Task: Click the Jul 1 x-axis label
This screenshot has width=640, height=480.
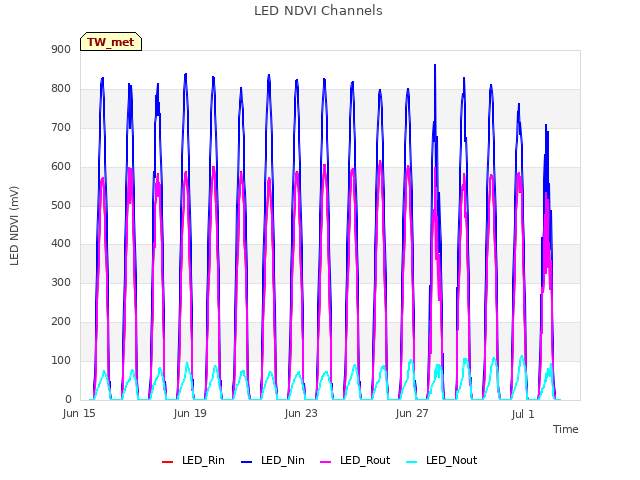Action: (x=522, y=414)
